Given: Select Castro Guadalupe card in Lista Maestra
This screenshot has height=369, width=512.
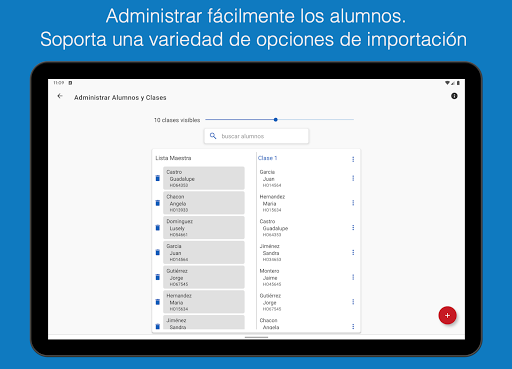Looking at the screenshot, I should [x=204, y=178].
